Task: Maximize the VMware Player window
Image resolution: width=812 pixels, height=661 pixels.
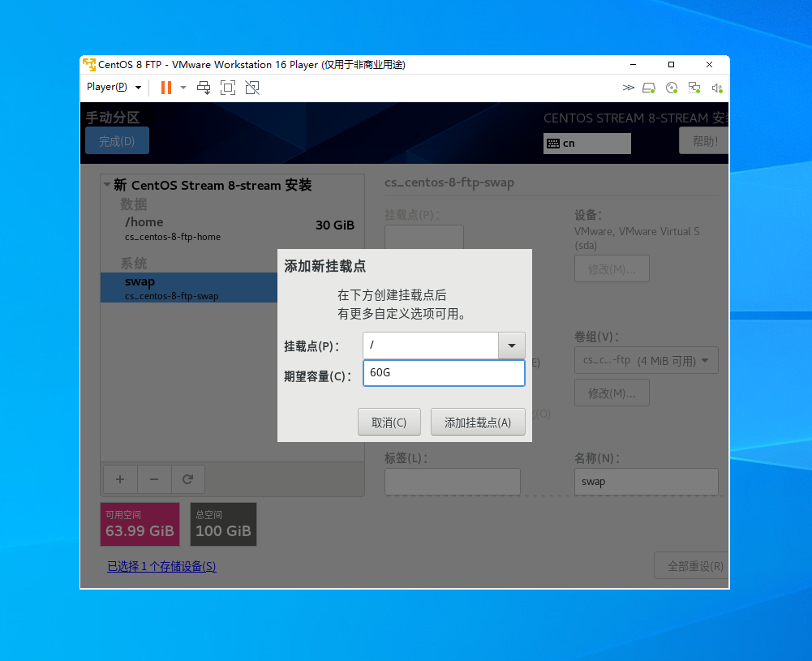Action: pyautogui.click(x=671, y=64)
